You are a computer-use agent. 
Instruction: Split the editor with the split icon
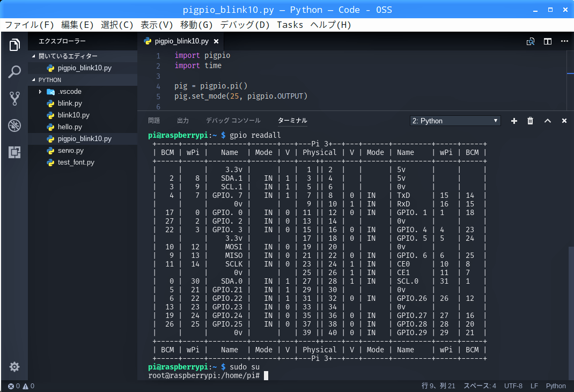click(548, 41)
